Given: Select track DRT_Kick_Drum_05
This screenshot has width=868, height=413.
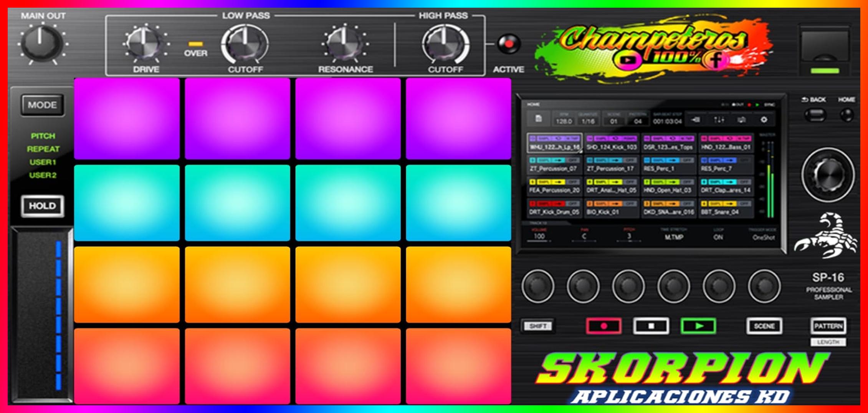Looking at the screenshot, I should 555,208.
